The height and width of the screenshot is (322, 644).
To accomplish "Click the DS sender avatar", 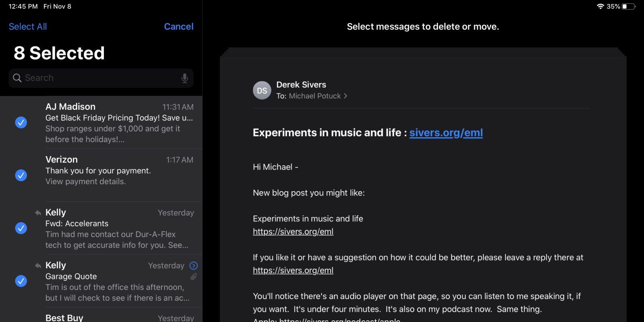I will click(262, 91).
